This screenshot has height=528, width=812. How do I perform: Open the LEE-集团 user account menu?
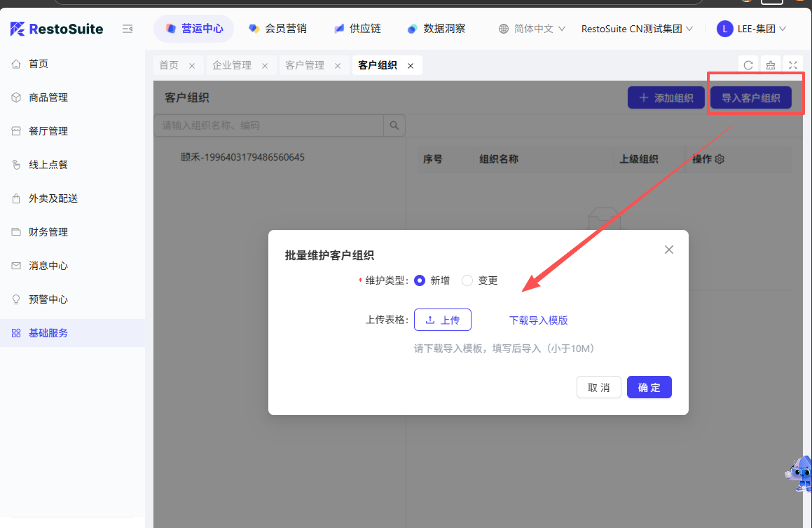pos(751,29)
